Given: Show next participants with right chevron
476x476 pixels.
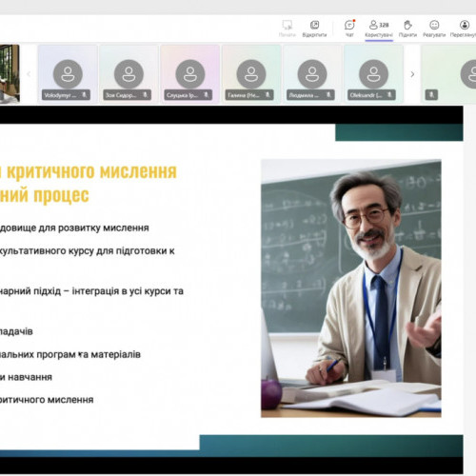Looking at the screenshot, I should point(412,74).
